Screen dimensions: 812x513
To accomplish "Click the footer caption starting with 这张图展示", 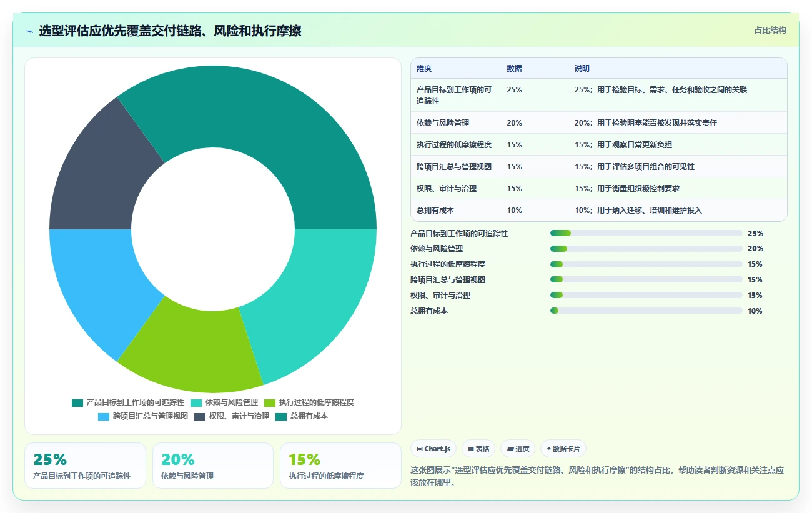I will (597, 476).
